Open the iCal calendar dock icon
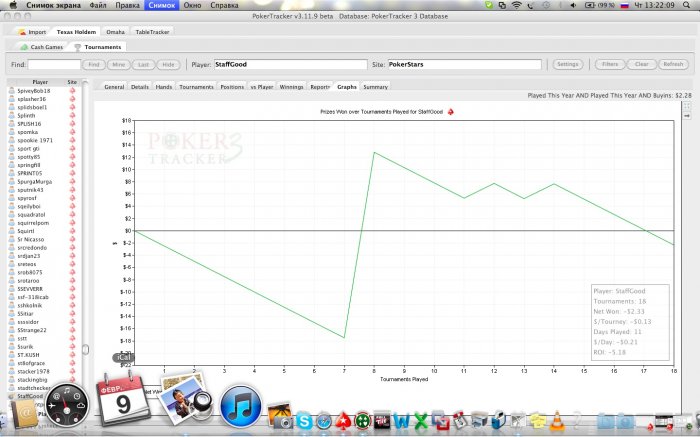The height and width of the screenshot is (437, 700). point(122,400)
